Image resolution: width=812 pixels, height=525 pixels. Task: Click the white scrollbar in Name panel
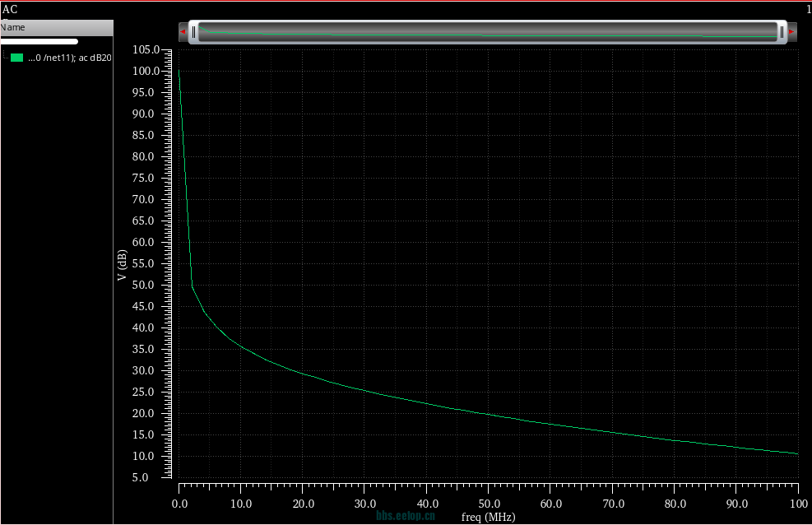click(39, 41)
